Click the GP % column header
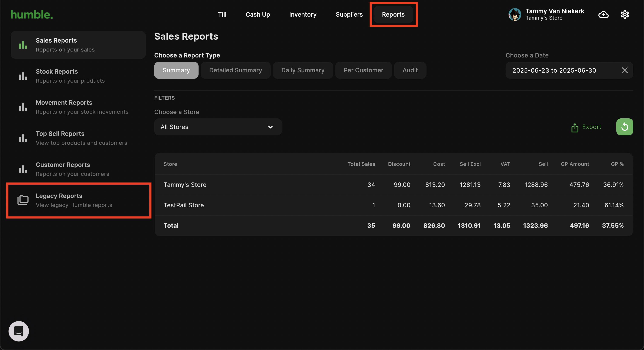The height and width of the screenshot is (350, 644). tap(617, 164)
